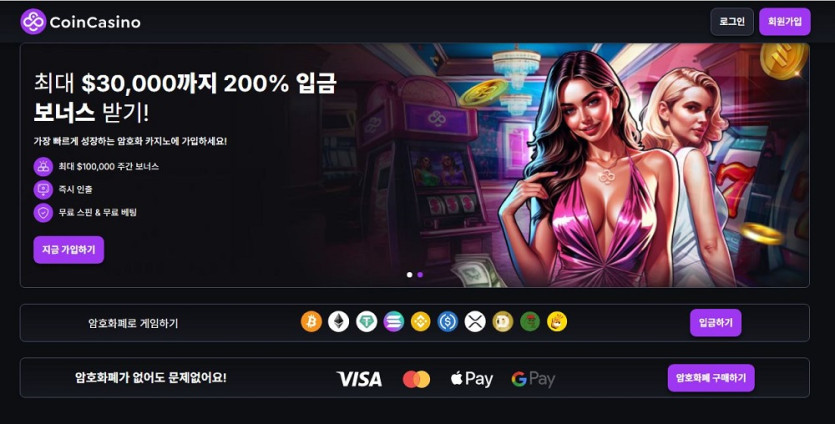
Task: Switch to second banner slide dot
Action: pyautogui.click(x=420, y=275)
